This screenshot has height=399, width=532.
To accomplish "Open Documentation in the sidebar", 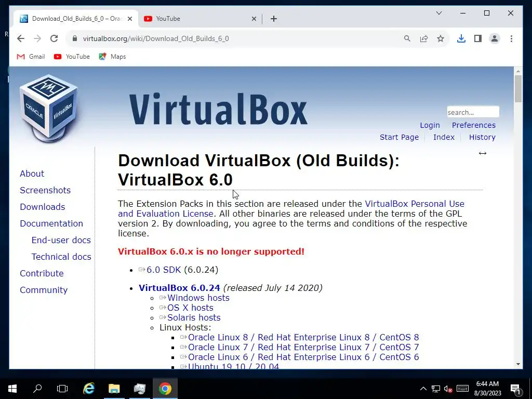I will coord(51,223).
